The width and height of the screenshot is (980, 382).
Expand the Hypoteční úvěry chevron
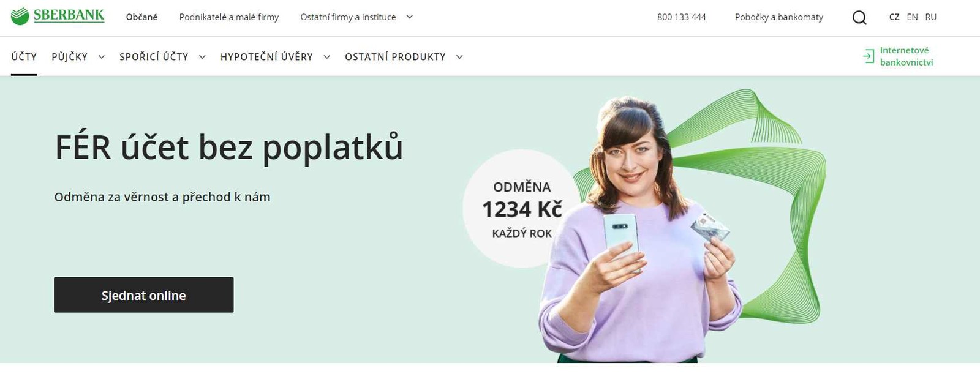327,57
